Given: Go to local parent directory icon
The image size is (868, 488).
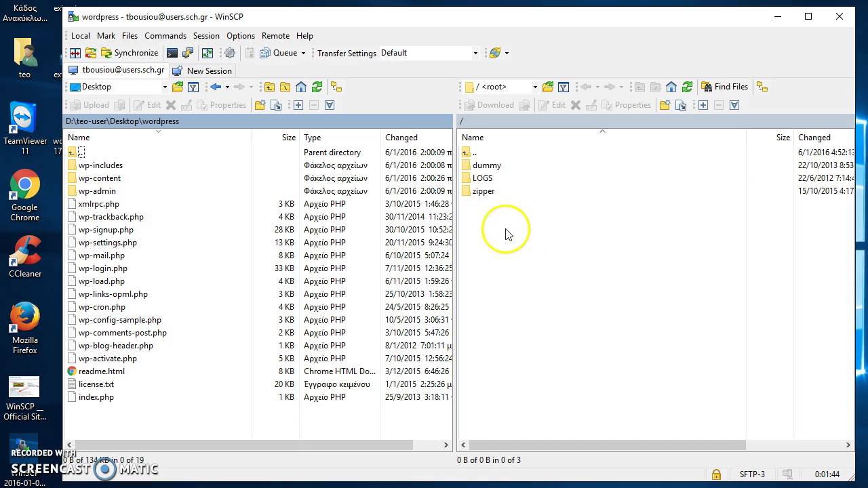Looking at the screenshot, I should pyautogui.click(x=270, y=87).
